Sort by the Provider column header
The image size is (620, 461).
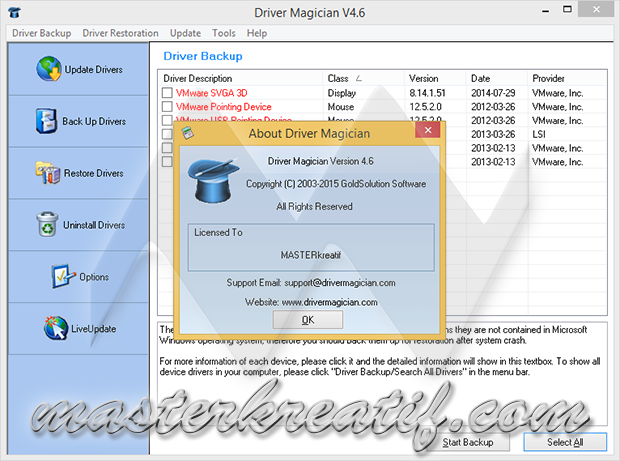(x=567, y=78)
